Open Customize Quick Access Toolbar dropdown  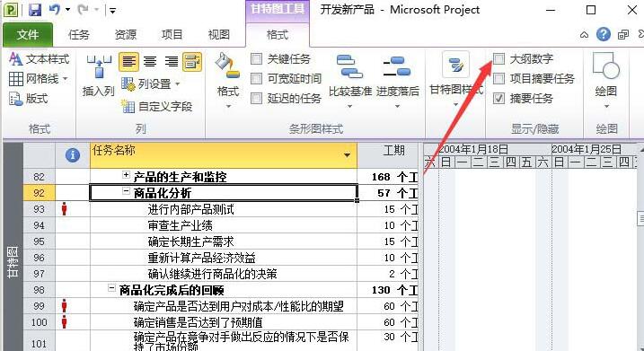[112, 11]
